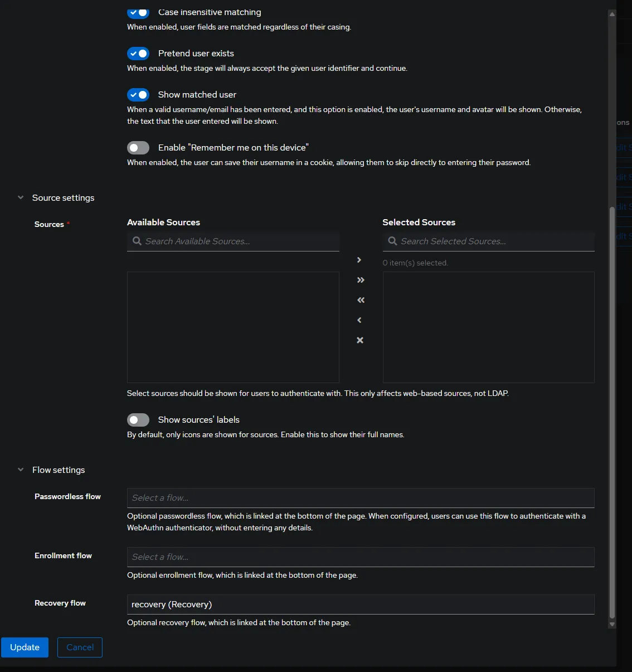The height and width of the screenshot is (672, 632).
Task: Click the magnifier icon in Available Sources search
Action: point(137,241)
